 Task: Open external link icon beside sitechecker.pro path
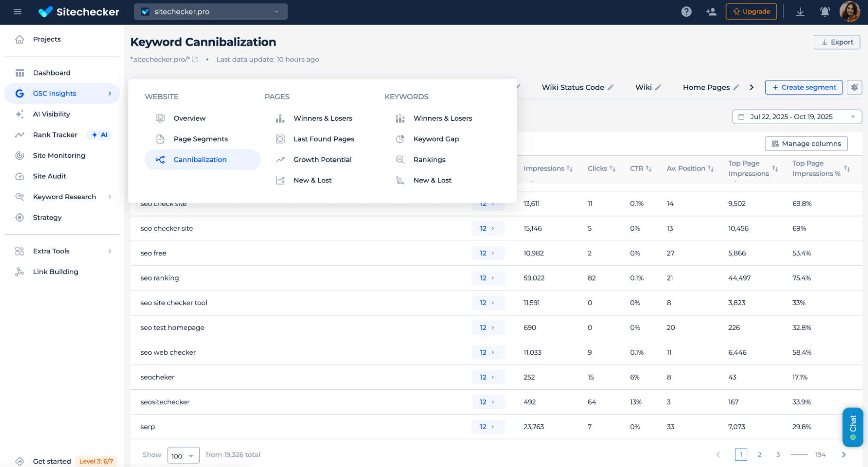tap(195, 59)
